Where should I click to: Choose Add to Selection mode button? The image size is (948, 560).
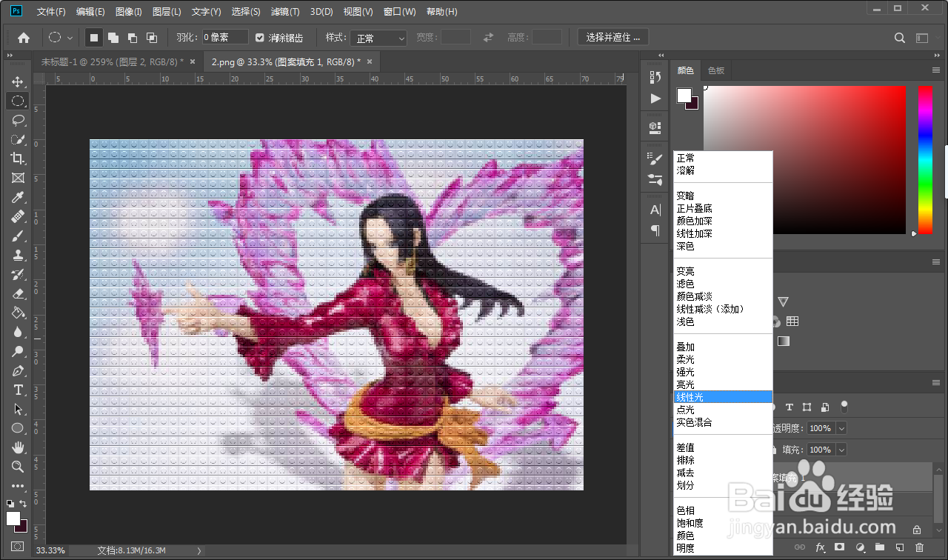pos(113,38)
